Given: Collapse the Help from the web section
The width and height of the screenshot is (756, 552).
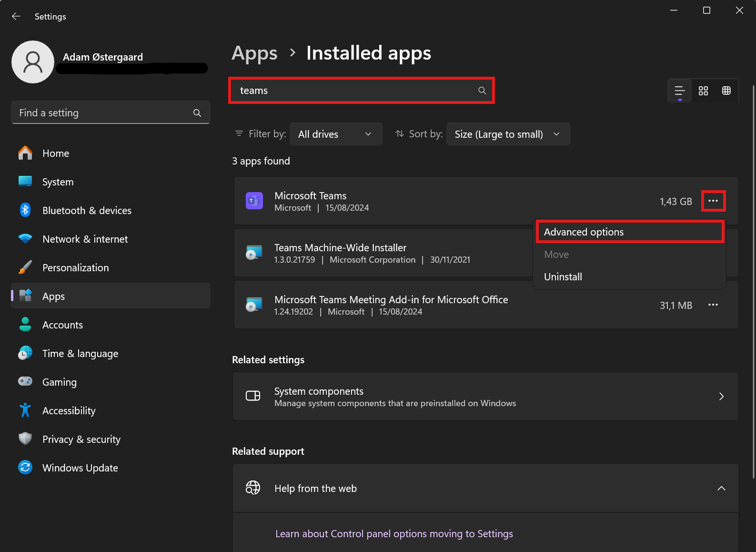Looking at the screenshot, I should click(x=721, y=488).
